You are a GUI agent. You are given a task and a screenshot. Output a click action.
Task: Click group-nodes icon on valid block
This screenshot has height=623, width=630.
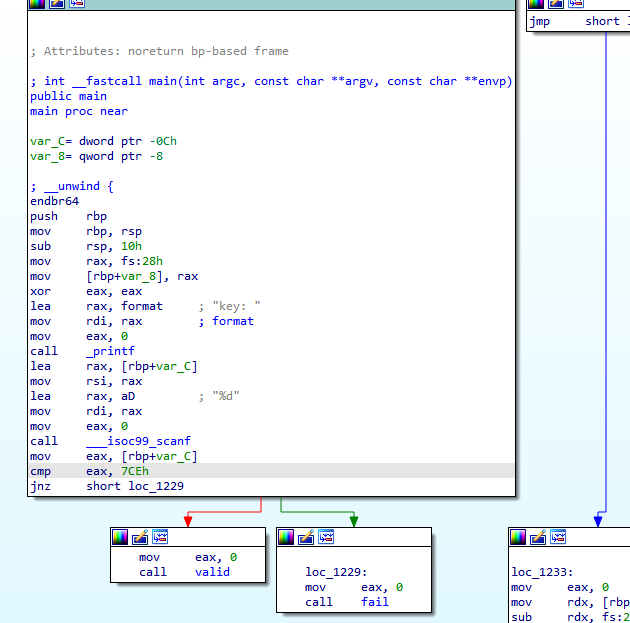pyautogui.click(x=160, y=537)
